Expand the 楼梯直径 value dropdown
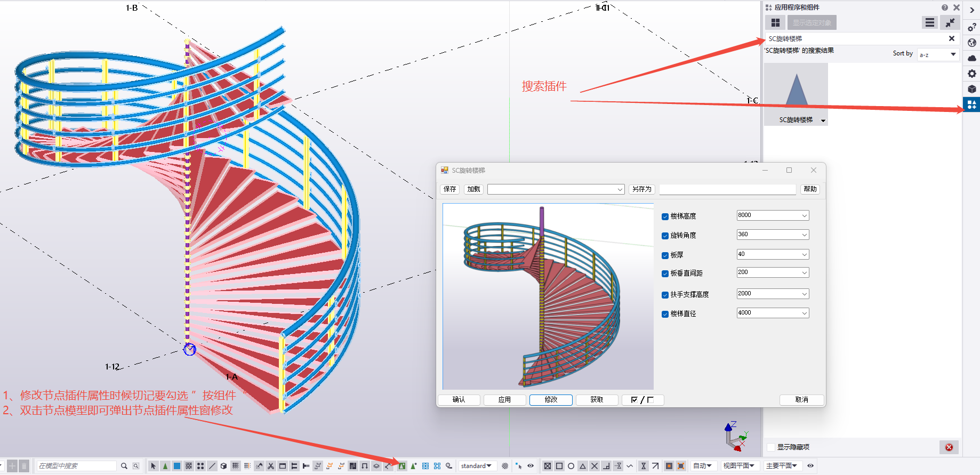This screenshot has height=475, width=980. click(804, 313)
